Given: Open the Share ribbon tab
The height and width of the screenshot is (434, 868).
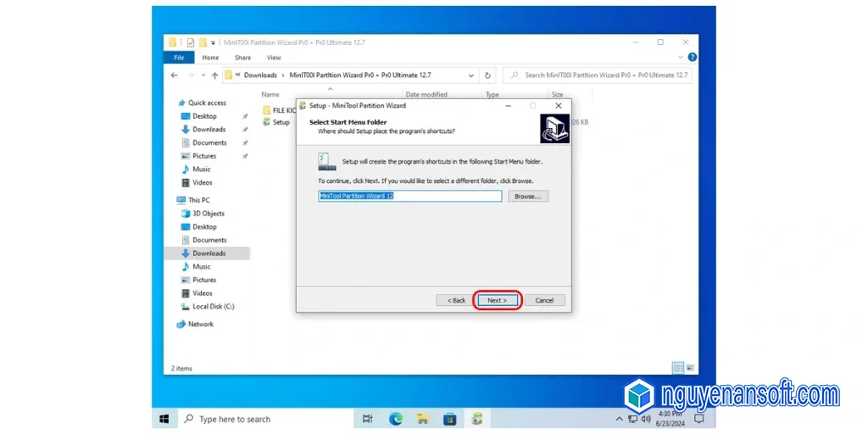Looking at the screenshot, I should pyautogui.click(x=242, y=58).
